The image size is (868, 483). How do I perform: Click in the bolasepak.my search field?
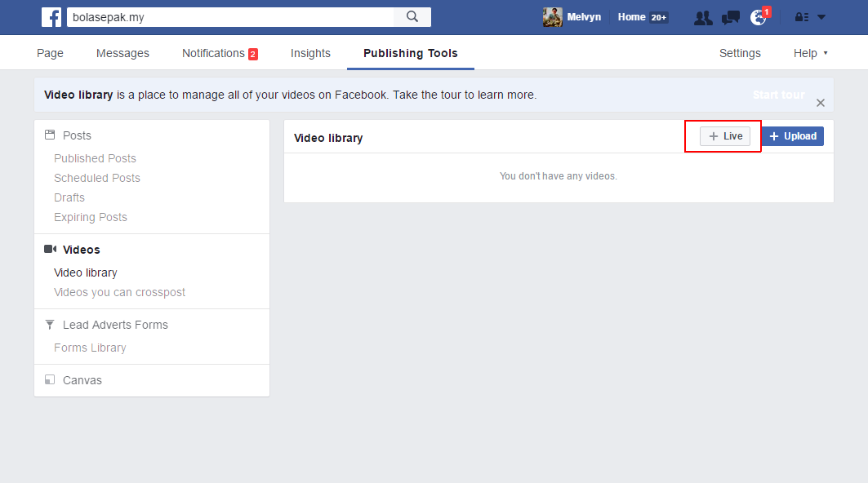pos(230,17)
